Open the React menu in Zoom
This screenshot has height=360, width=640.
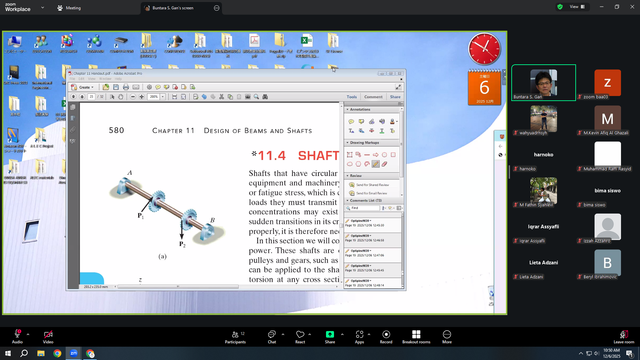tap(300, 336)
